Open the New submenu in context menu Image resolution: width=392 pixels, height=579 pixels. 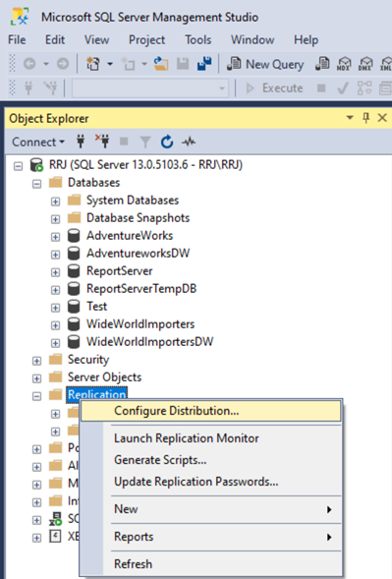tap(211, 509)
